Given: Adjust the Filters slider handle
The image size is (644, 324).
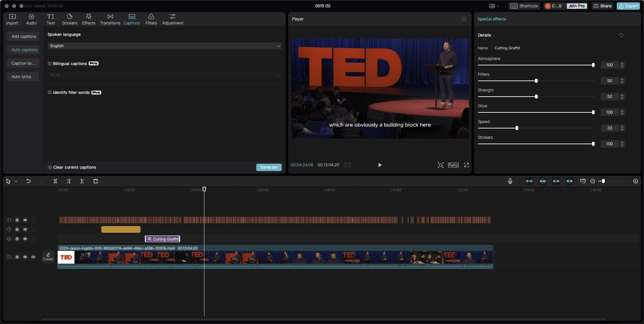Looking at the screenshot, I should [536, 81].
